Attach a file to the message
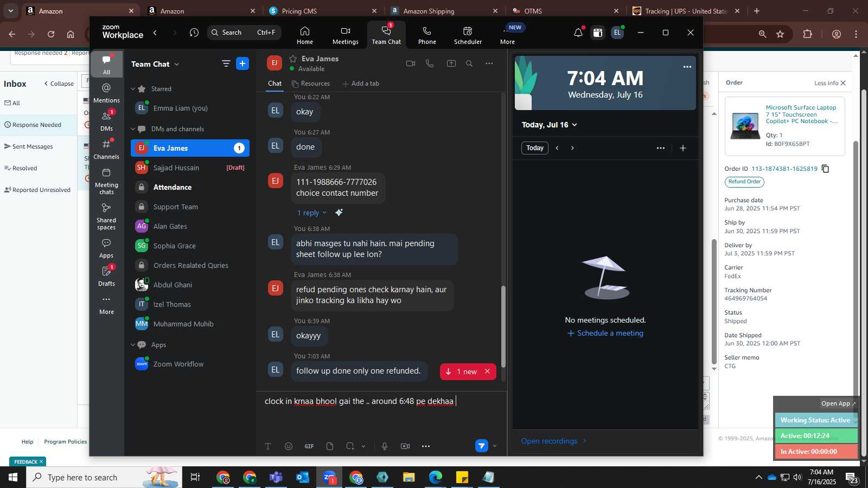Viewport: 868px width, 488px height. tap(330, 446)
